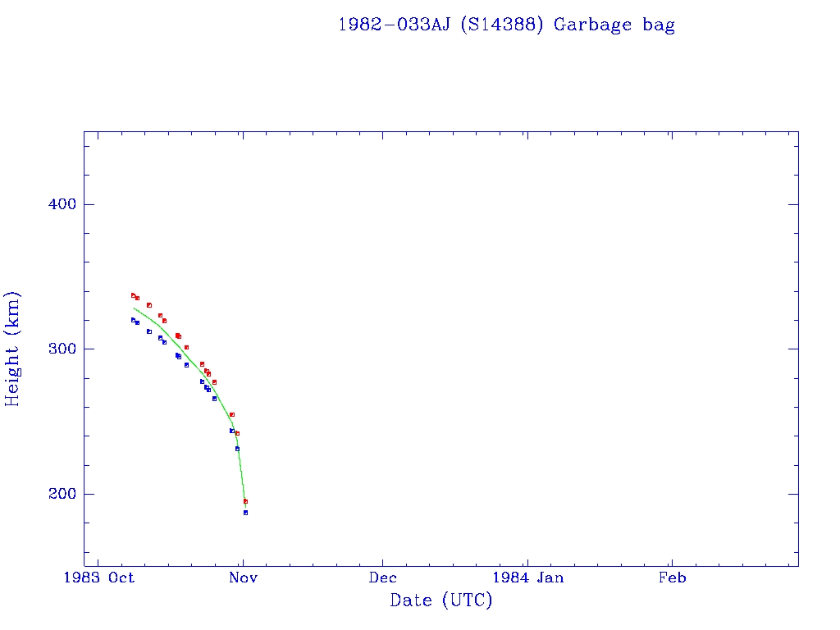Click the "Date (UTC)" x-axis label

pyautogui.click(x=441, y=600)
